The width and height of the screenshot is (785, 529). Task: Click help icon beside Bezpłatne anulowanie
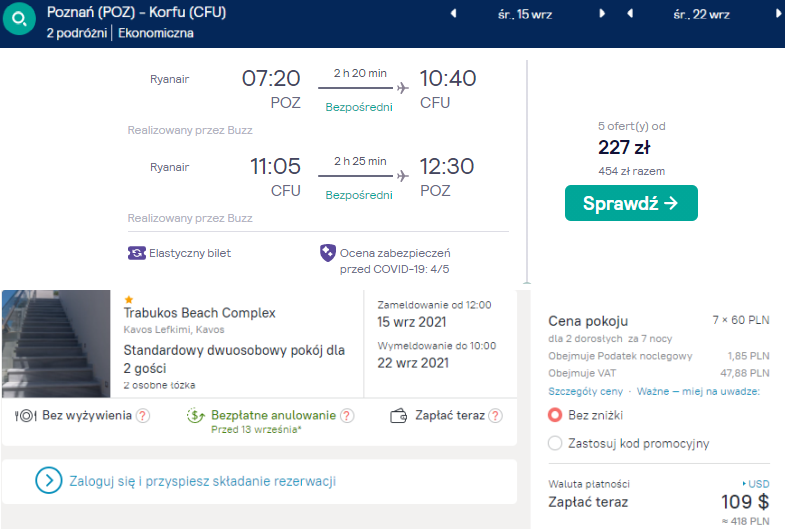point(347,416)
